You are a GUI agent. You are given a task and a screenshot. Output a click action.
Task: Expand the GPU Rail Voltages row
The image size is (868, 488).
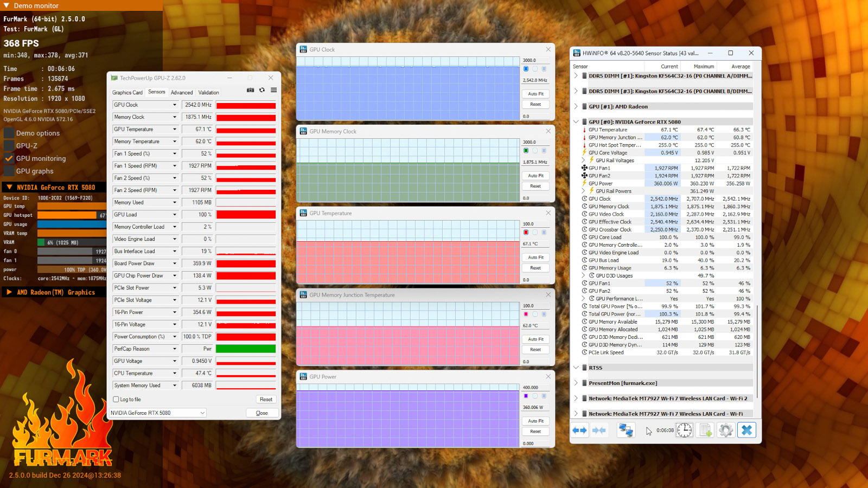tap(584, 160)
